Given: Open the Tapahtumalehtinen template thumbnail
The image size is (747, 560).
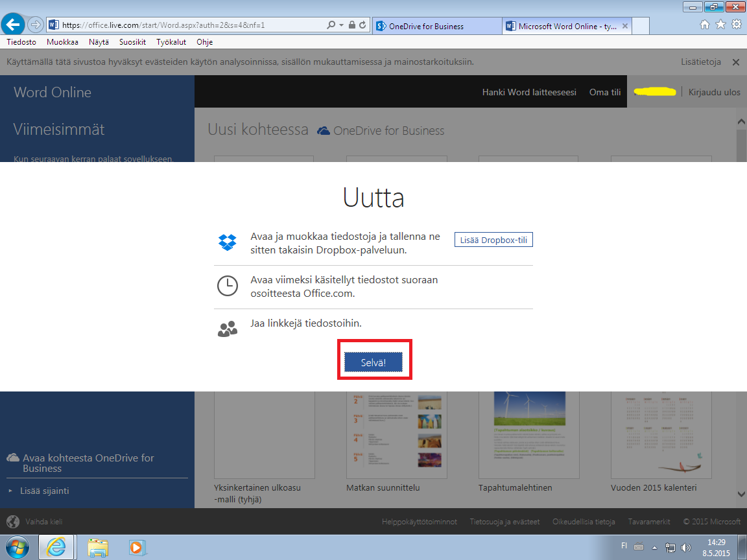Looking at the screenshot, I should (x=529, y=434).
